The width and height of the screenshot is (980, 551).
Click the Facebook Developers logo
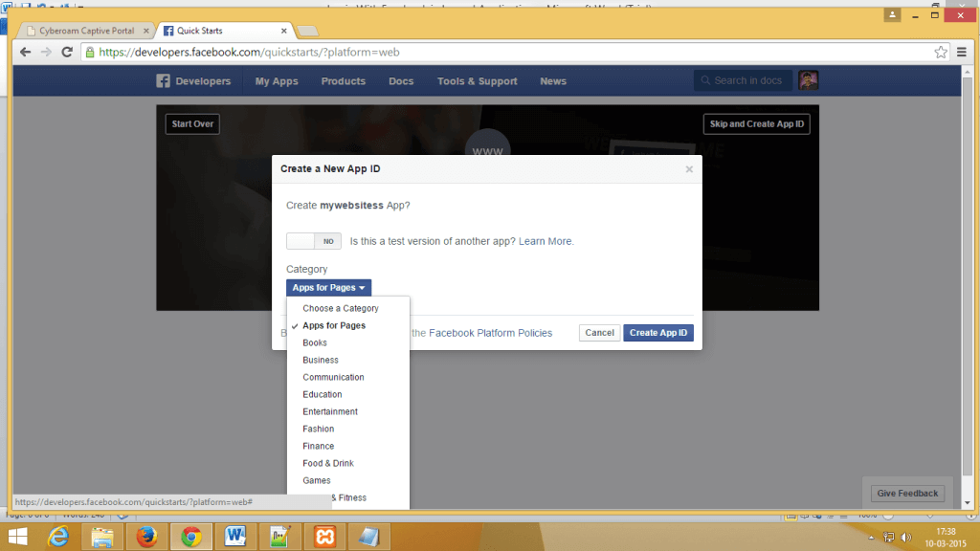coord(193,81)
